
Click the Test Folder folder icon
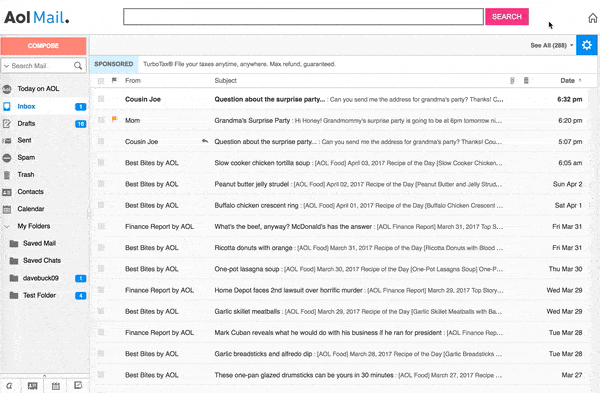click(x=14, y=295)
